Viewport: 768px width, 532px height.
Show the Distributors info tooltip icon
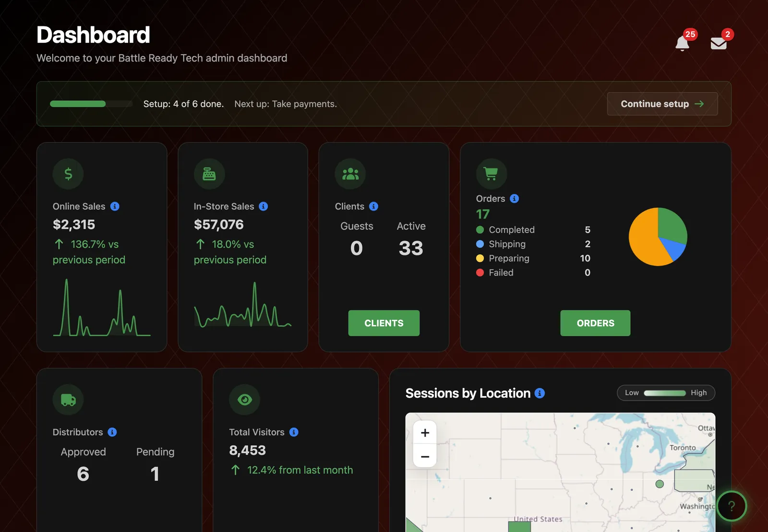pyautogui.click(x=112, y=432)
